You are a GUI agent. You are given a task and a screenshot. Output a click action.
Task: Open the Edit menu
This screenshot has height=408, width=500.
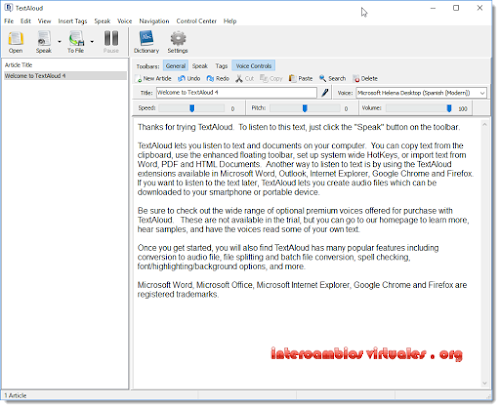[26, 21]
